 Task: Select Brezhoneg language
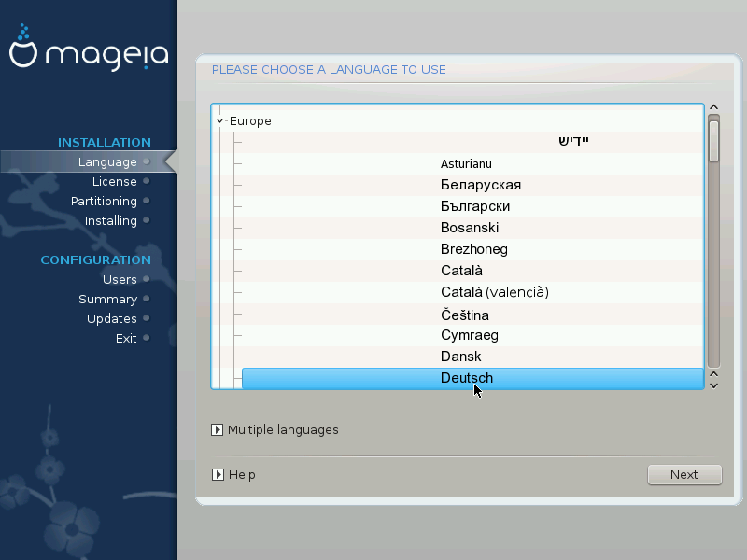(474, 249)
